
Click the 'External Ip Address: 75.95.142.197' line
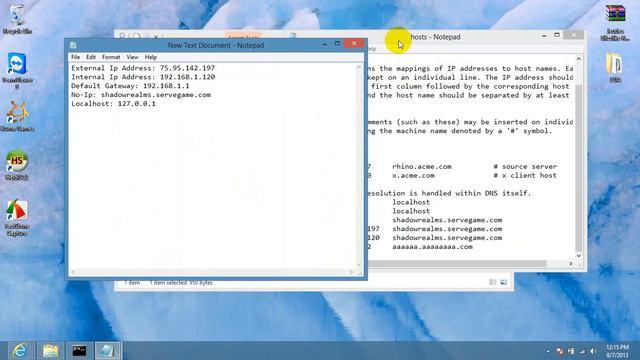143,68
